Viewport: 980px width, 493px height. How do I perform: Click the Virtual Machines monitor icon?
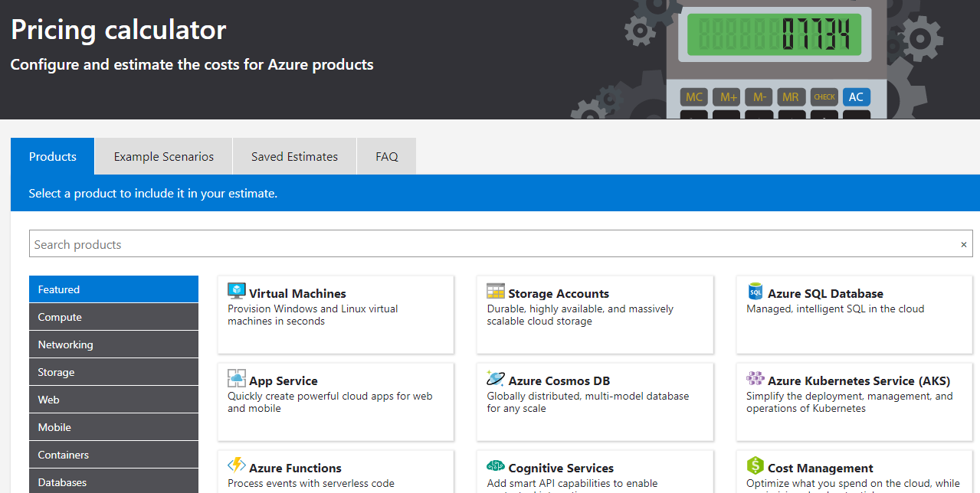point(237,291)
